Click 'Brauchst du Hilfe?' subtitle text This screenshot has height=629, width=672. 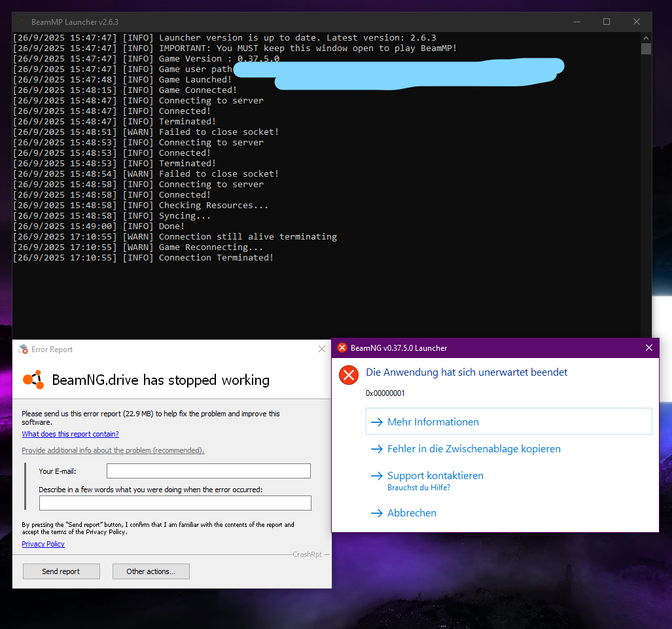click(x=419, y=488)
